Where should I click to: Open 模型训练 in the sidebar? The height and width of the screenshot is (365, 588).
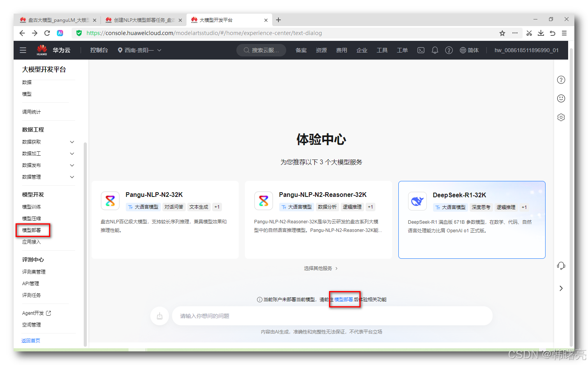click(x=32, y=207)
